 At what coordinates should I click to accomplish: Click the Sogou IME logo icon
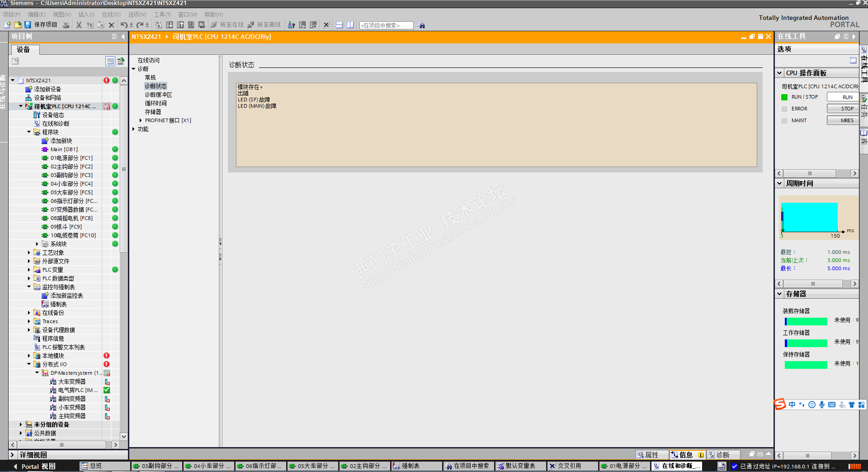click(x=780, y=404)
